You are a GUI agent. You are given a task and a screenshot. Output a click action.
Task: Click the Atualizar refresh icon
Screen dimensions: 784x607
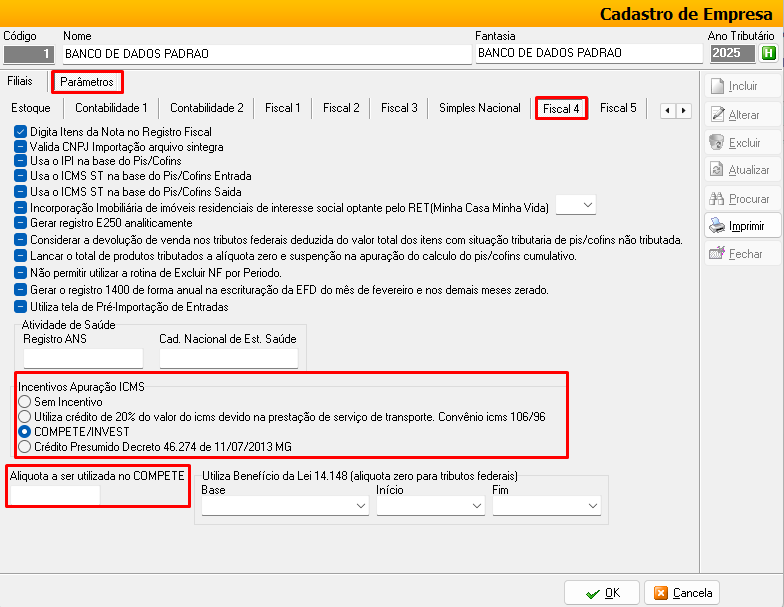(x=716, y=170)
